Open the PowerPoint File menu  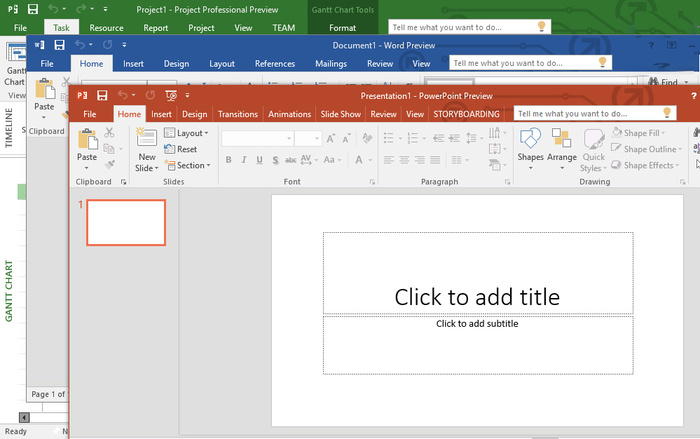pos(90,114)
